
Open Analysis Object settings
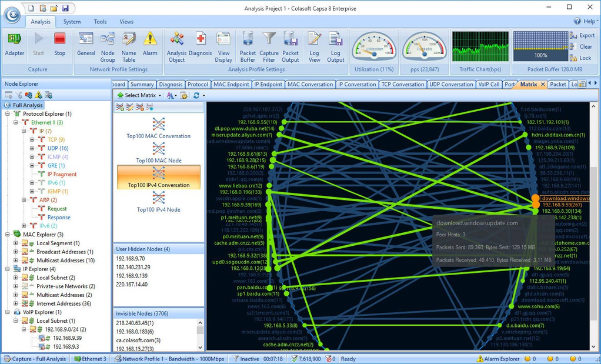click(x=176, y=47)
